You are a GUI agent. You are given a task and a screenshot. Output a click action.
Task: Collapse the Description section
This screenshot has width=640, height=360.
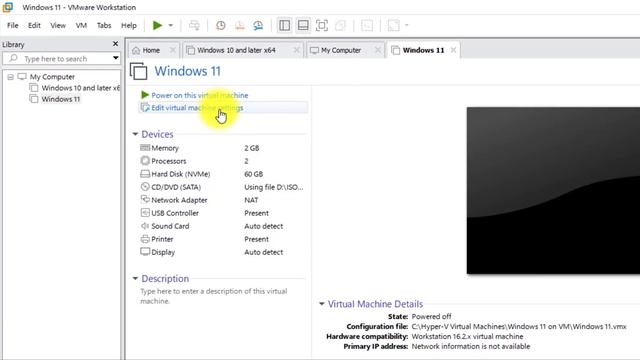click(135, 279)
